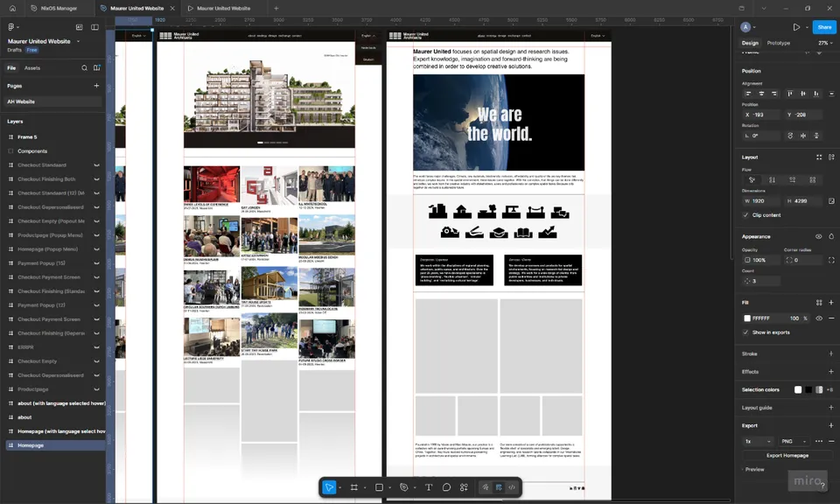Screen dimensions: 840x504
Task: Select the Rectangle shape tool
Action: pyautogui.click(x=379, y=487)
